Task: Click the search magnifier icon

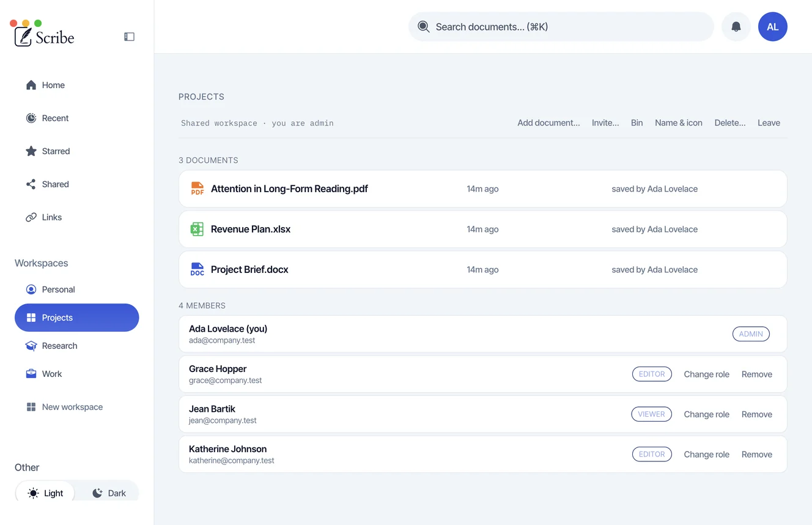Action: (x=423, y=27)
